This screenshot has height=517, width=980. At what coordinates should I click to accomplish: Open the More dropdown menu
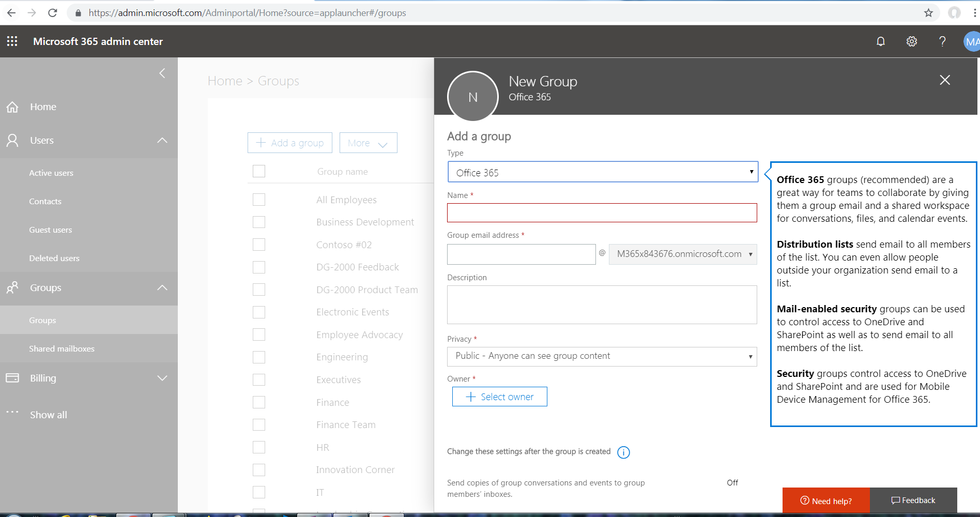[x=369, y=143]
